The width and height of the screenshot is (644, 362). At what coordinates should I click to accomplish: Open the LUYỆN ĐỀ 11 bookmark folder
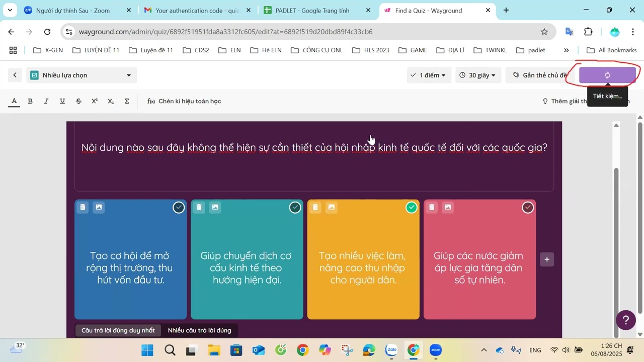(96, 50)
